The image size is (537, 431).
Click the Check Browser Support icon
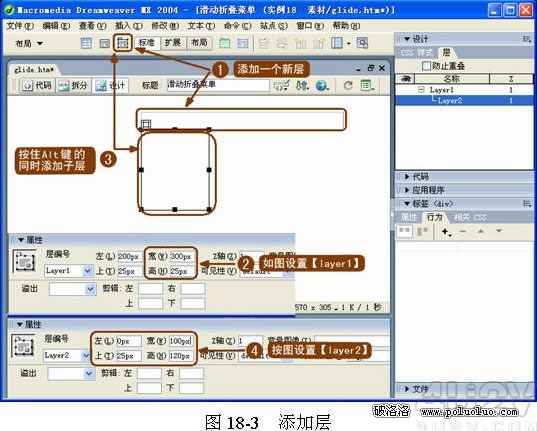click(282, 85)
